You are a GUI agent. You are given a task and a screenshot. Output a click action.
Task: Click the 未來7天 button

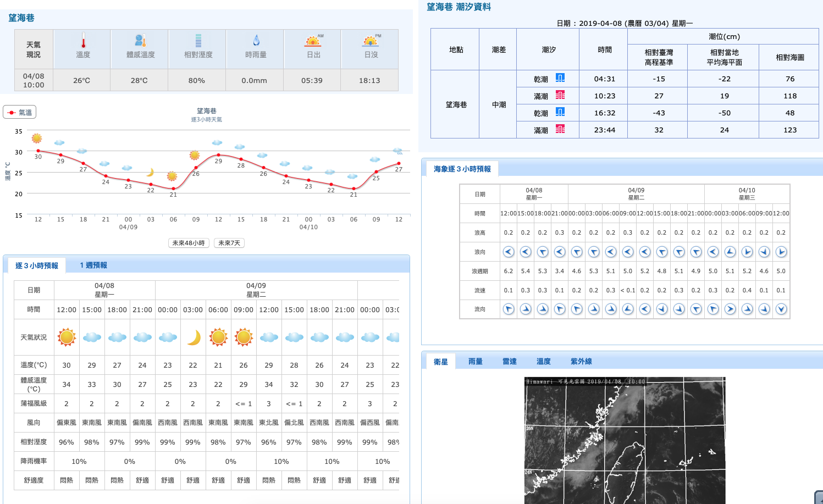229,243
